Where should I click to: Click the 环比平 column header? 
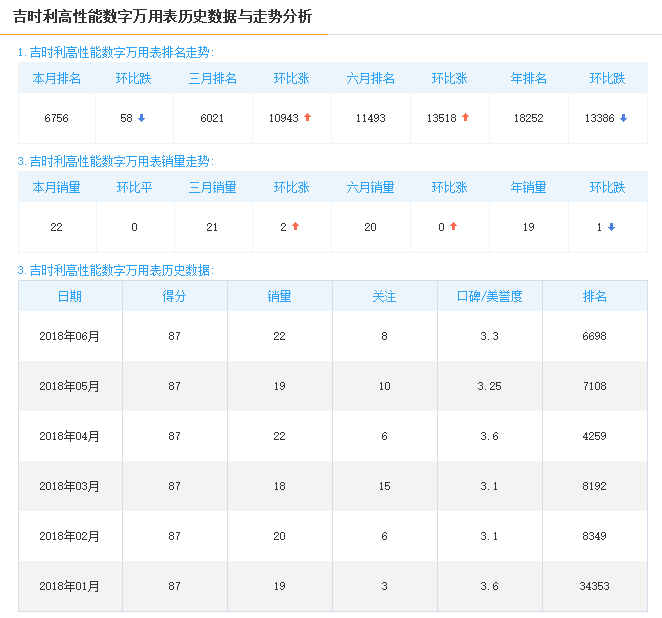[x=134, y=187]
